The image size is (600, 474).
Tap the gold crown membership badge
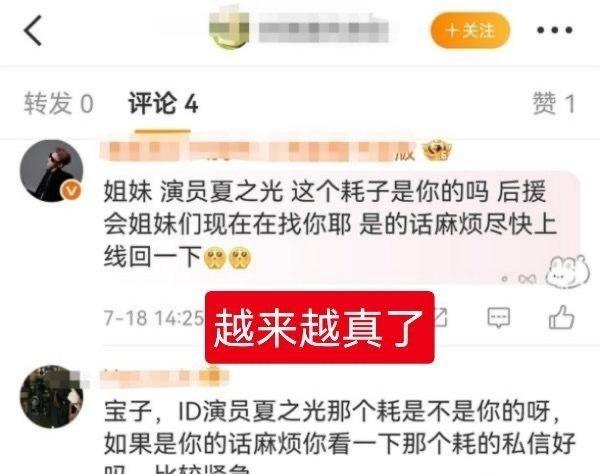click(437, 150)
